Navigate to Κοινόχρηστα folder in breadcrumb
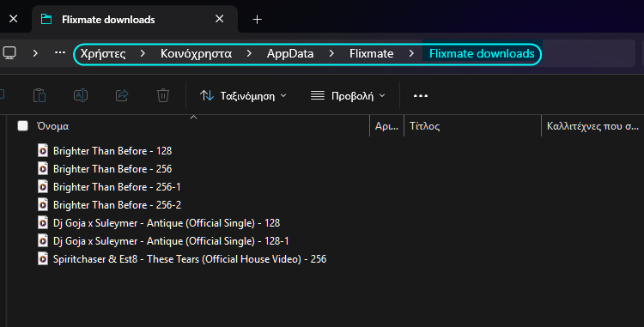 tap(196, 53)
